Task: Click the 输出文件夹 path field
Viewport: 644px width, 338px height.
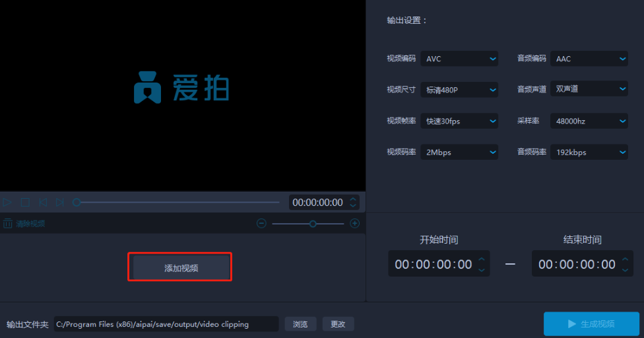Action: click(x=166, y=324)
